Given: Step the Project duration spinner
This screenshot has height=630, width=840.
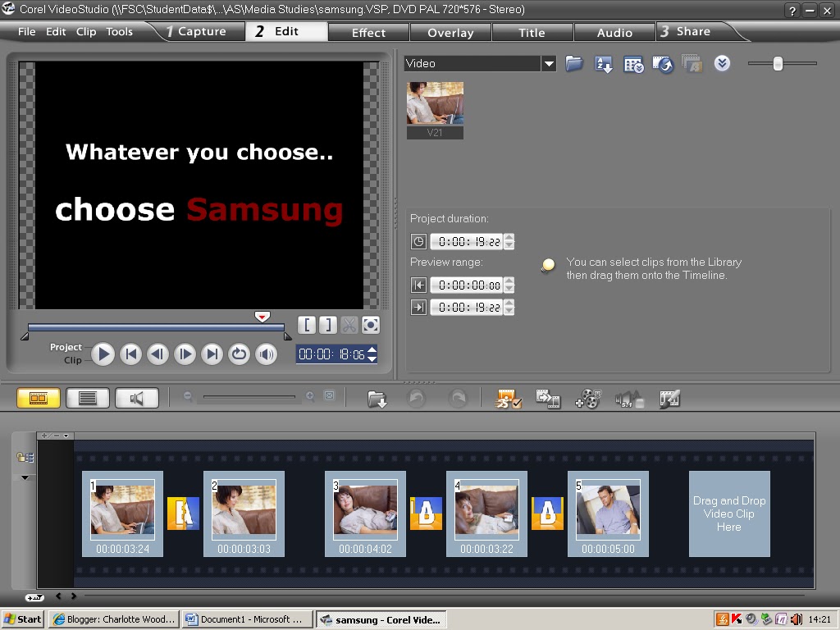Looking at the screenshot, I should [x=509, y=242].
